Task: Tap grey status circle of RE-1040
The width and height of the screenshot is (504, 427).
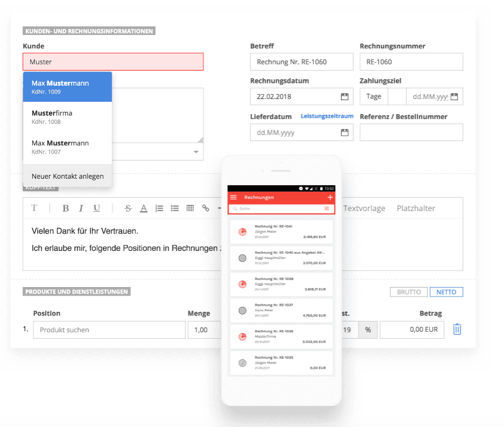Action: tap(242, 258)
